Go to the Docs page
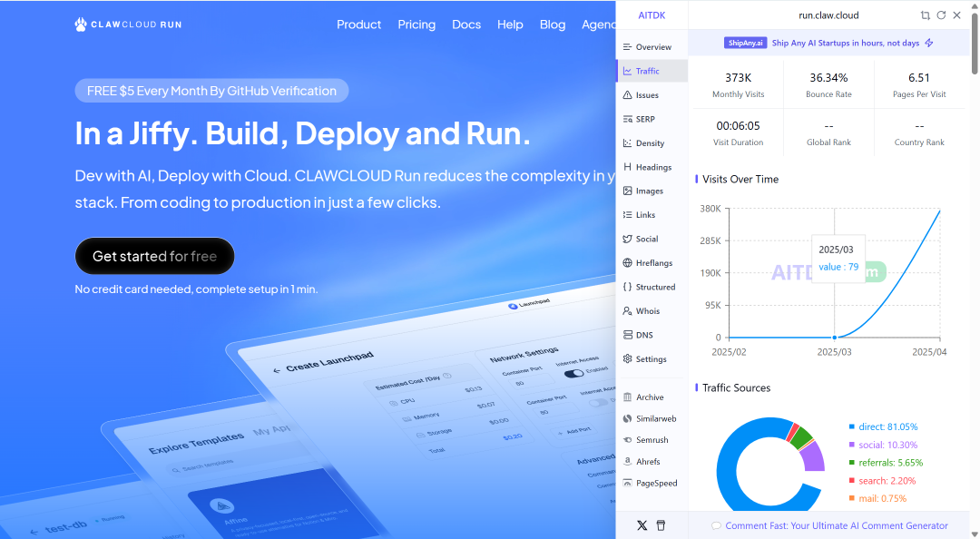Screen dimensions: 980x539 (466, 24)
